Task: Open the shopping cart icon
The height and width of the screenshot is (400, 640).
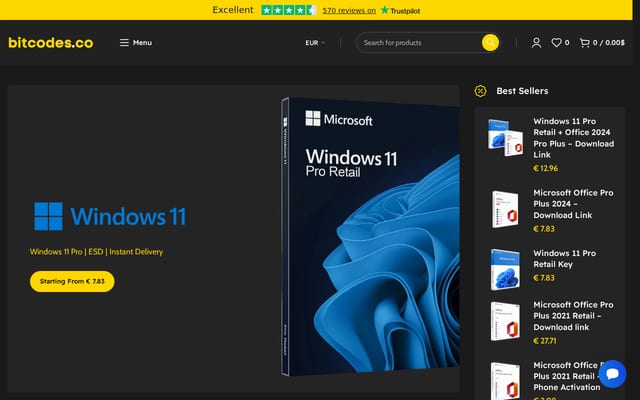Action: point(584,42)
